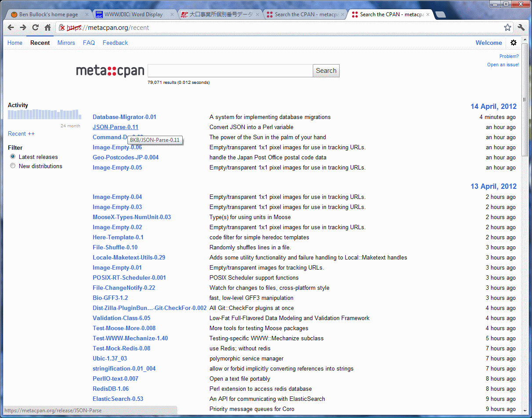Click the 14 April, 2012 date heading
This screenshot has width=532, height=418.
[493, 106]
